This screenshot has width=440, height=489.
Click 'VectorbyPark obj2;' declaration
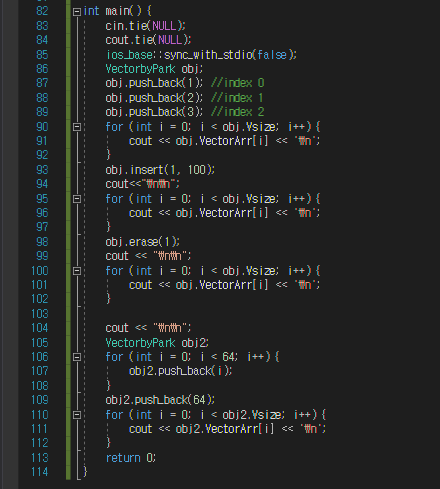pyautogui.click(x=157, y=343)
